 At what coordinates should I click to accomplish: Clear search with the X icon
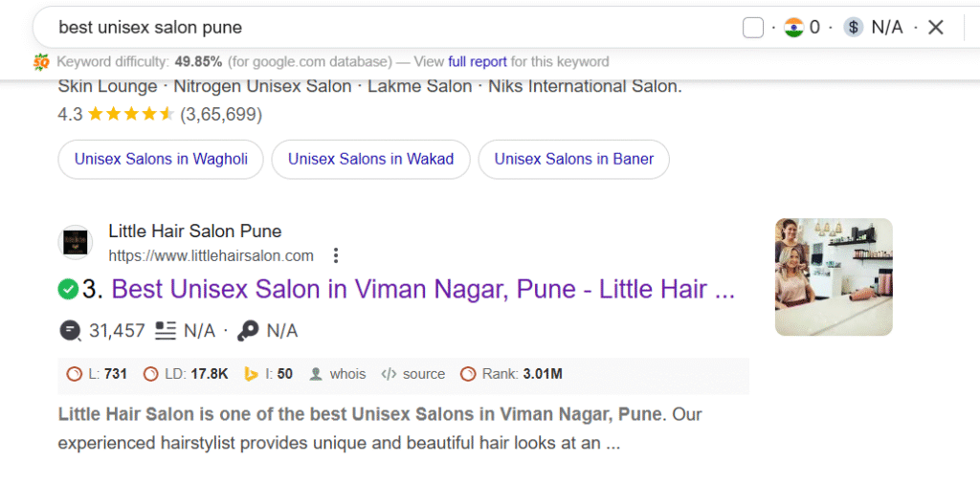(935, 28)
